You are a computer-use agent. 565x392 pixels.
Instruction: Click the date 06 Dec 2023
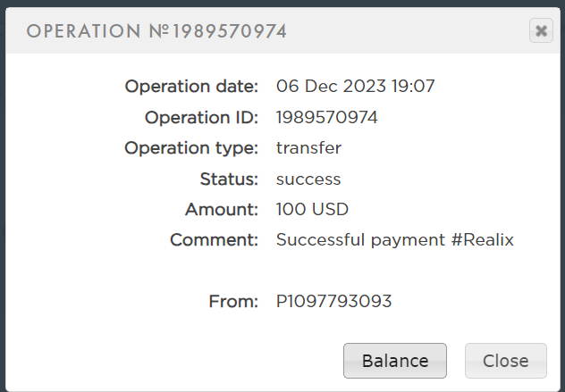tap(331, 87)
